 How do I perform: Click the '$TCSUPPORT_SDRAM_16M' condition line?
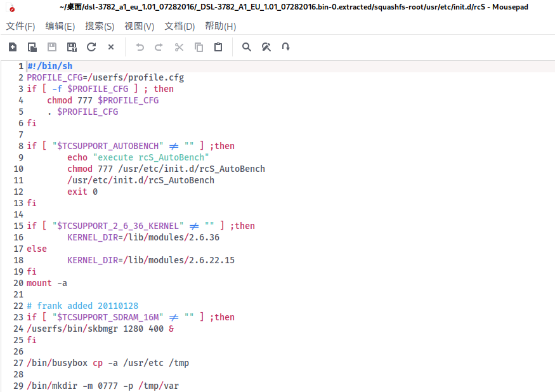coord(131,317)
